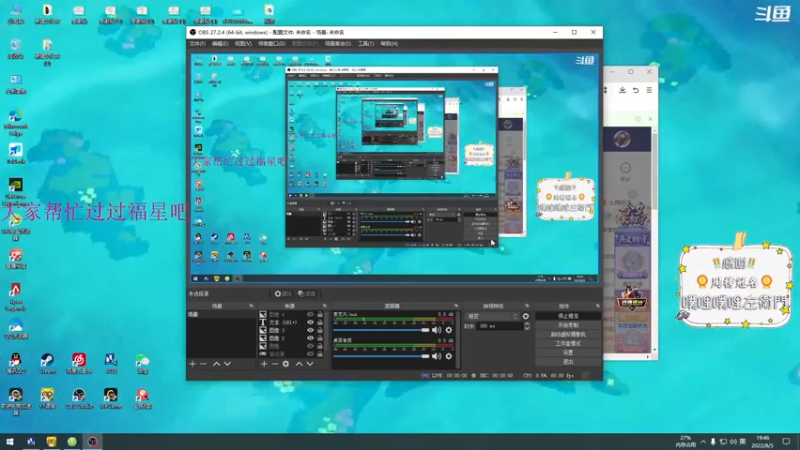
Task: Click the undo arrow in the background window
Action: pos(636,90)
